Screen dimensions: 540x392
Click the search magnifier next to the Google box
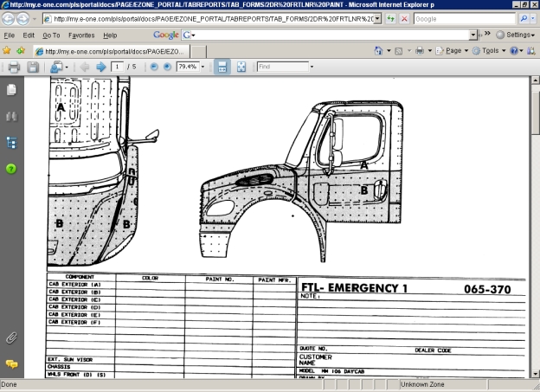pos(524,18)
